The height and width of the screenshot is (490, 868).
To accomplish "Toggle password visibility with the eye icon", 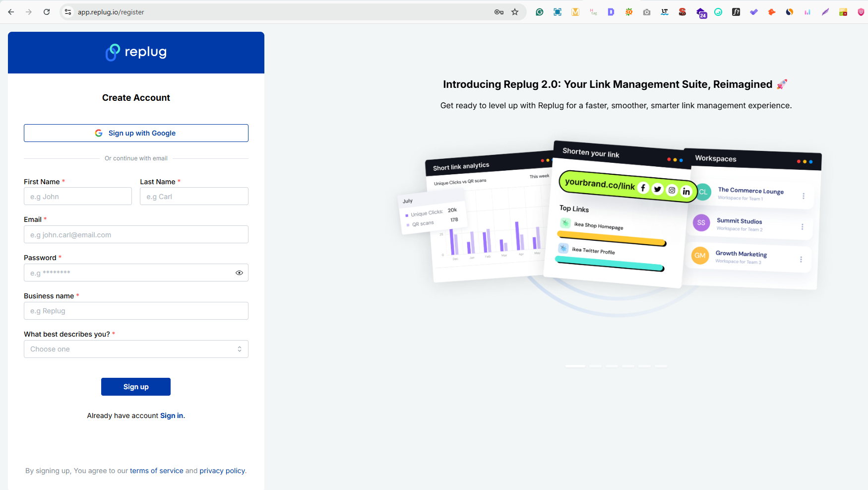I will 239,273.
